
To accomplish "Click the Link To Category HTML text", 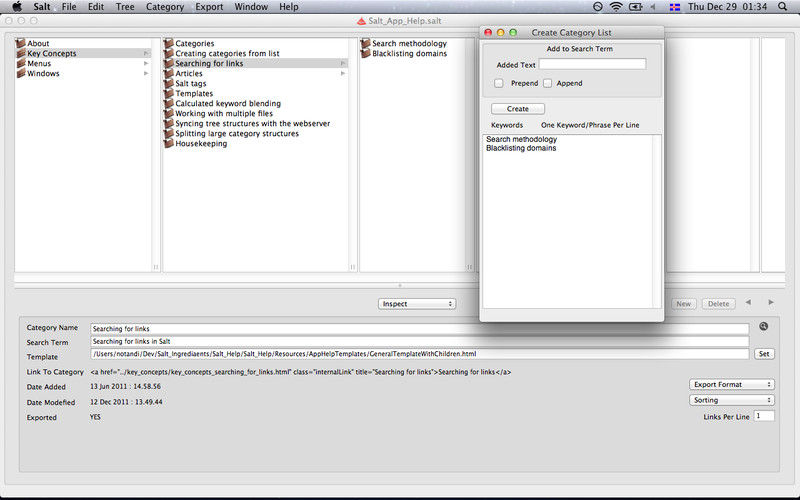I will [x=301, y=372].
